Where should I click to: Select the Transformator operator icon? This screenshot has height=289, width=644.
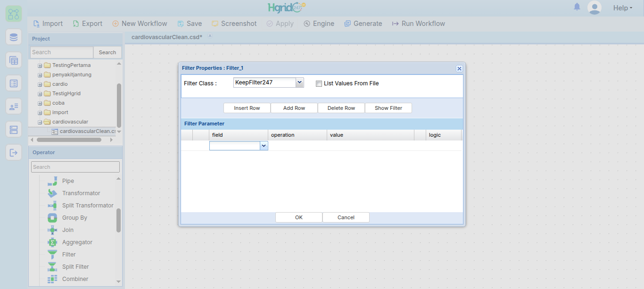(x=52, y=193)
